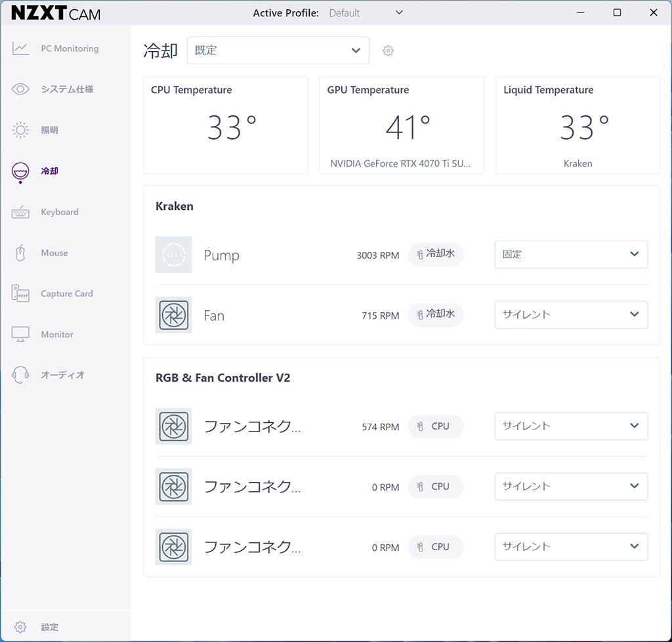The image size is (672, 642).
Task: Open the Pump 固定 mode dropdown
Action: click(570, 254)
